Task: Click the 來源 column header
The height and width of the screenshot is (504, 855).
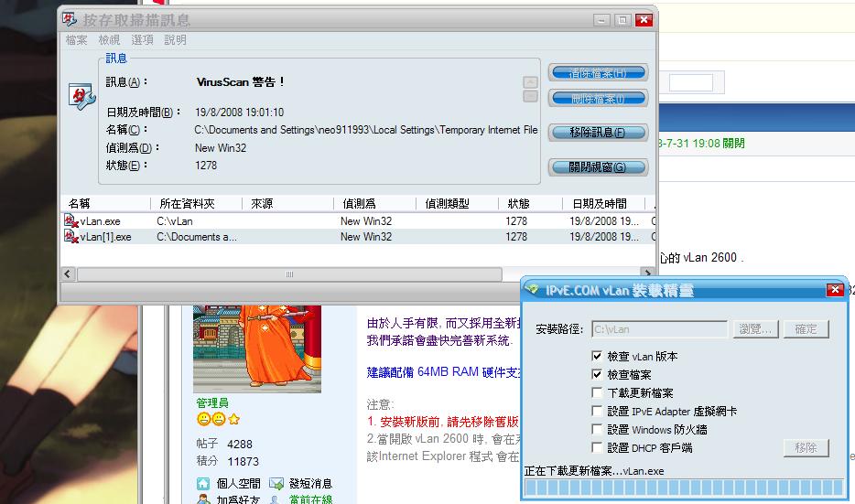Action: point(288,204)
